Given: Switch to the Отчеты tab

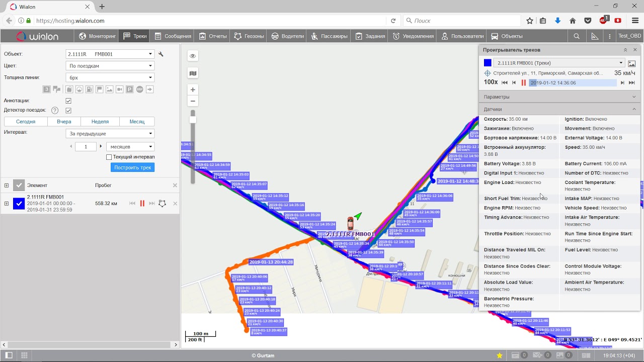Looking at the screenshot, I should 213,36.
